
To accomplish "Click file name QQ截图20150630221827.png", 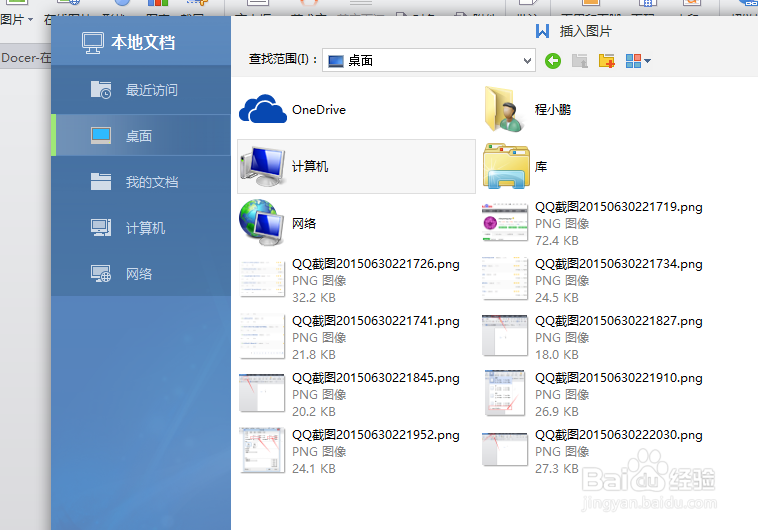I will (618, 321).
